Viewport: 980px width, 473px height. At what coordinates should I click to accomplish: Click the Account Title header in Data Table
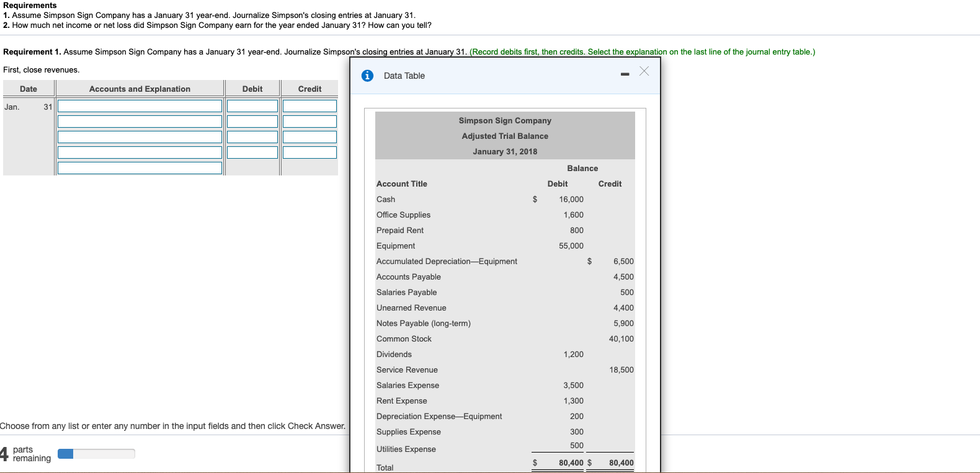(x=402, y=183)
